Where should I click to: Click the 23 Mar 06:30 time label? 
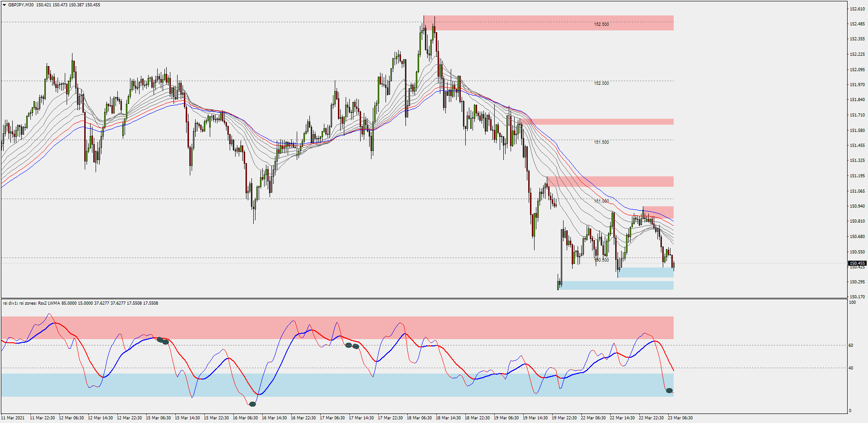680,418
